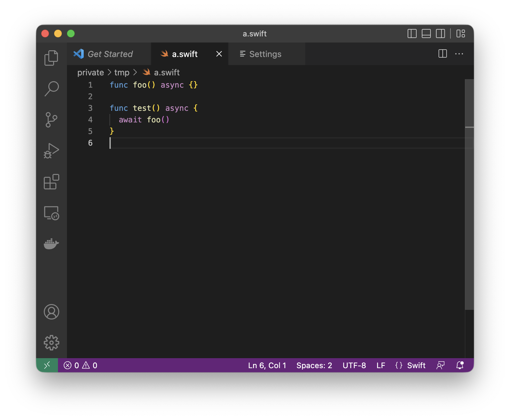Place cursor on 'await foo()' line
The height and width of the screenshot is (420, 510).
tap(144, 119)
